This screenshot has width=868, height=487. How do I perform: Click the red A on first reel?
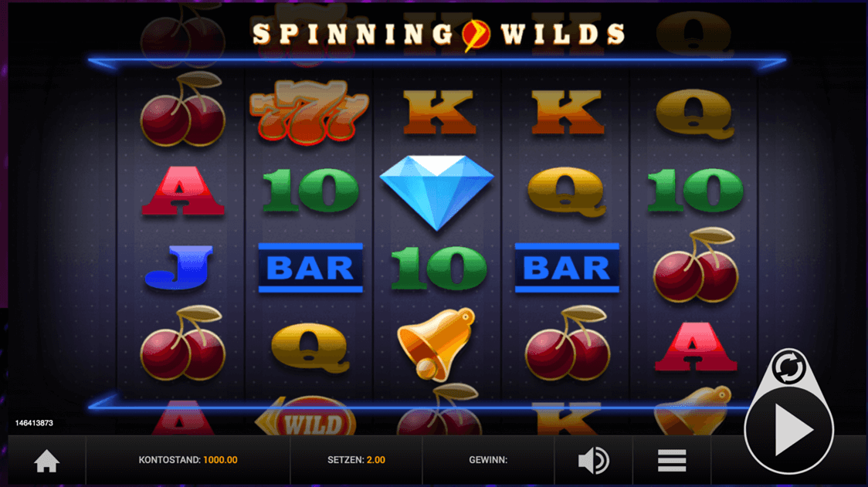(183, 191)
